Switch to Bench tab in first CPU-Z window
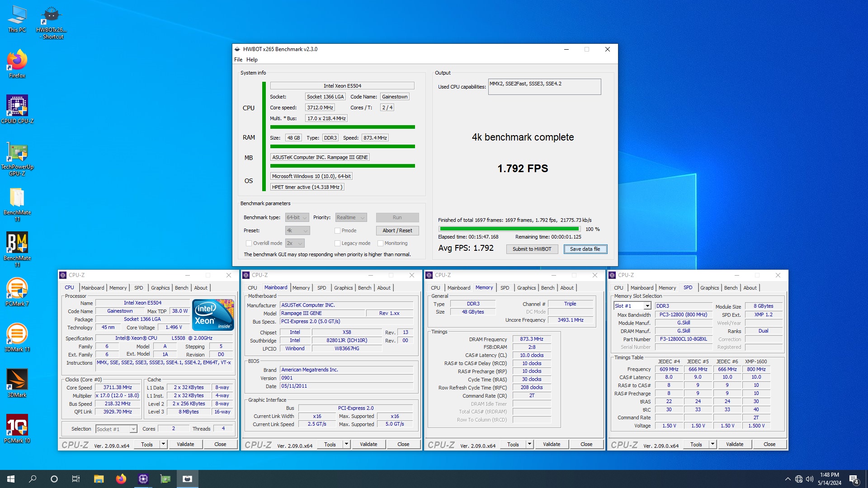Screen dimensions: 868x488 [182, 288]
